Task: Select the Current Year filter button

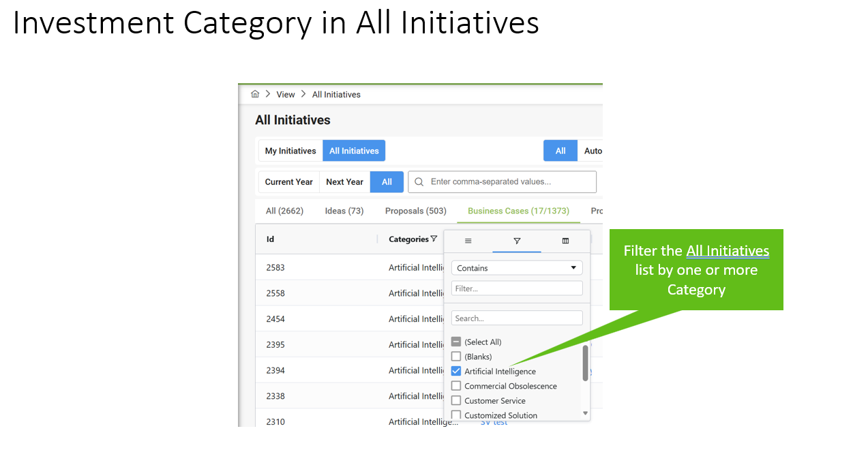Action: tap(289, 182)
